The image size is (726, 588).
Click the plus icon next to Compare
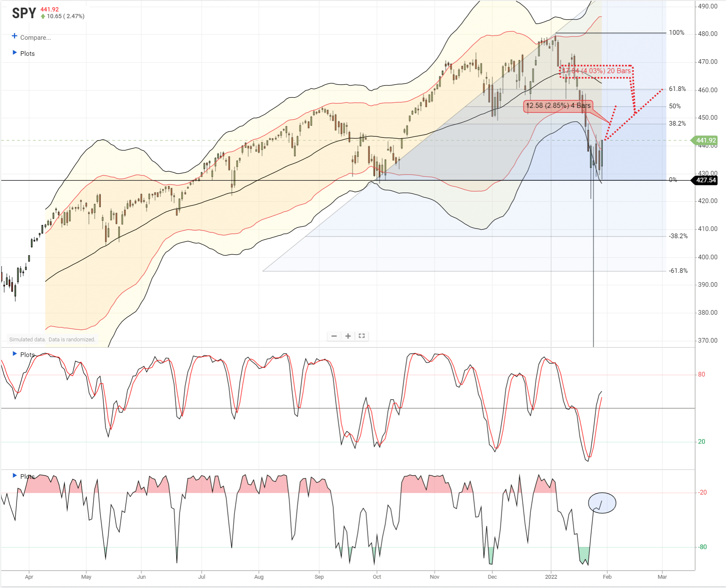(14, 36)
